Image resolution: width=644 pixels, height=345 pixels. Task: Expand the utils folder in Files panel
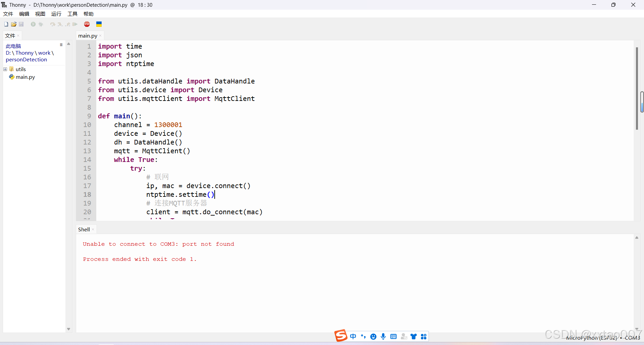(x=5, y=69)
